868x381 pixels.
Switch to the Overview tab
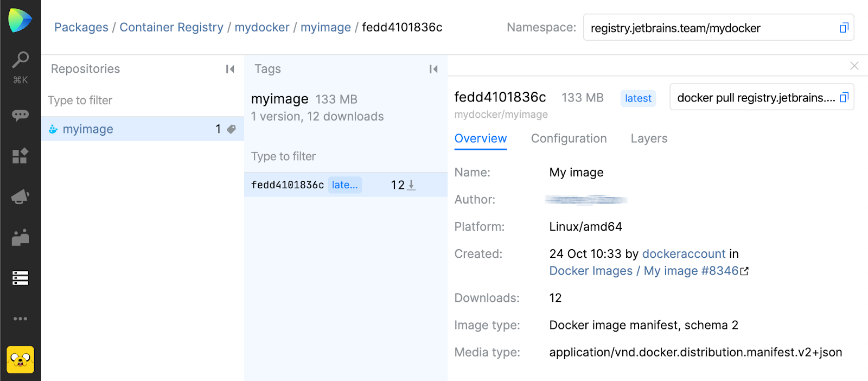[x=481, y=139]
